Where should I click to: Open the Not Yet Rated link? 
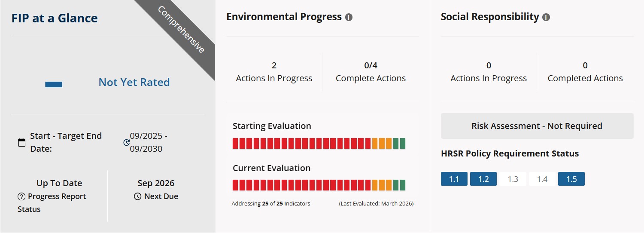134,82
